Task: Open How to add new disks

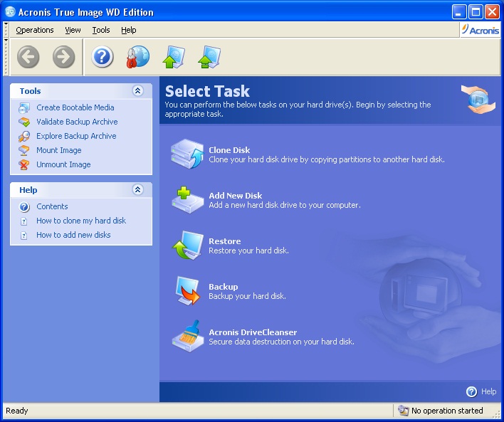Action: pyautogui.click(x=73, y=235)
